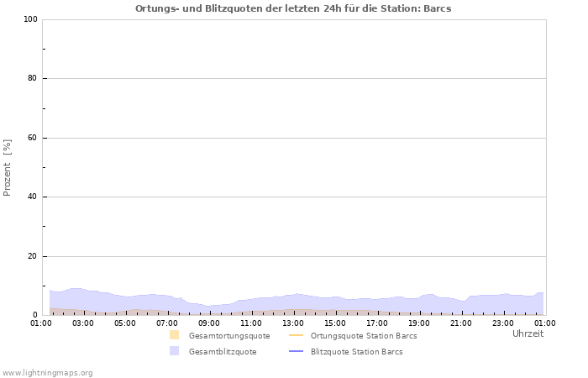Viewport: 588px width, 378px height.
Task: Click the Gesamtortungsquote orange legend swatch
Action: pyautogui.click(x=175, y=335)
